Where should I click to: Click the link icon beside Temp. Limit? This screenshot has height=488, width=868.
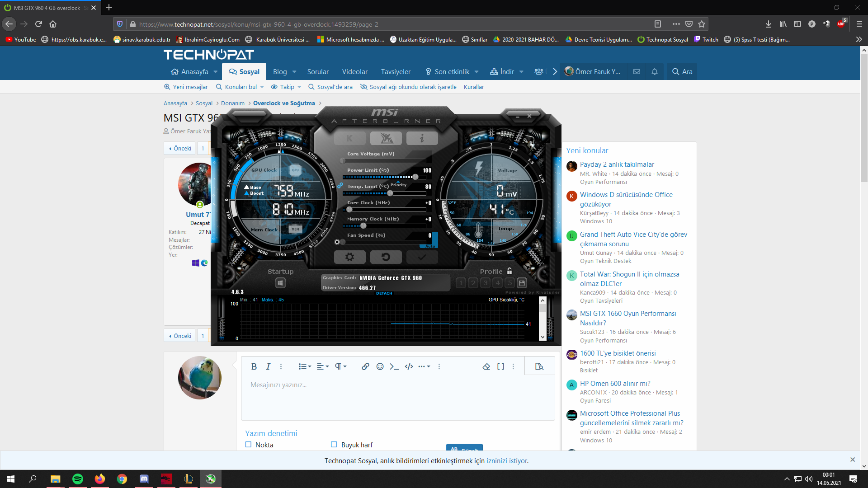[340, 186]
